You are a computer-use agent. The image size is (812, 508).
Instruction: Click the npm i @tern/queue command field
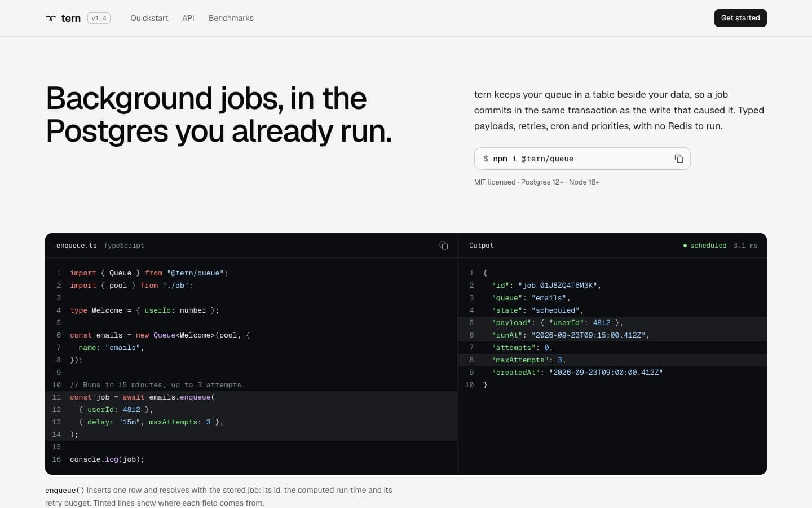tap(582, 159)
